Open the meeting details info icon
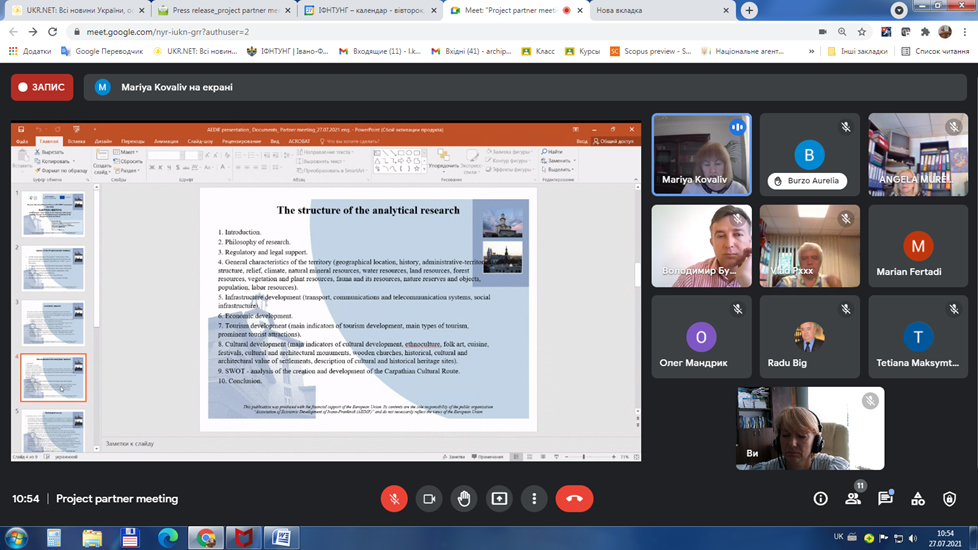The height and width of the screenshot is (550, 978). click(820, 499)
